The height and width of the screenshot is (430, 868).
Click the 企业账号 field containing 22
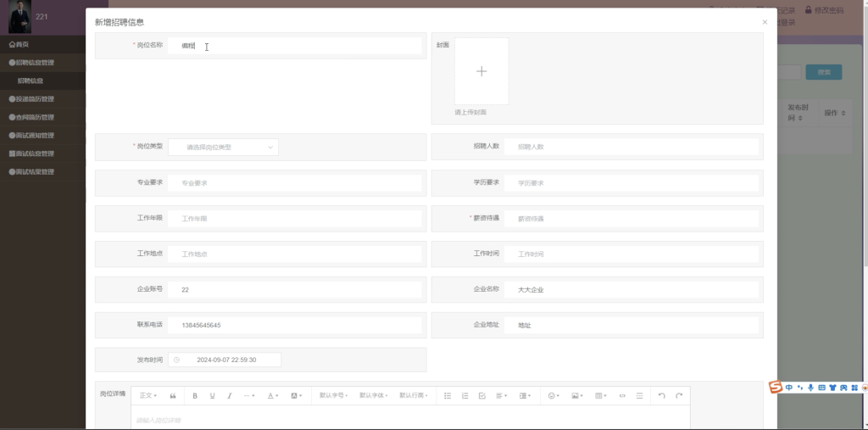click(294, 289)
